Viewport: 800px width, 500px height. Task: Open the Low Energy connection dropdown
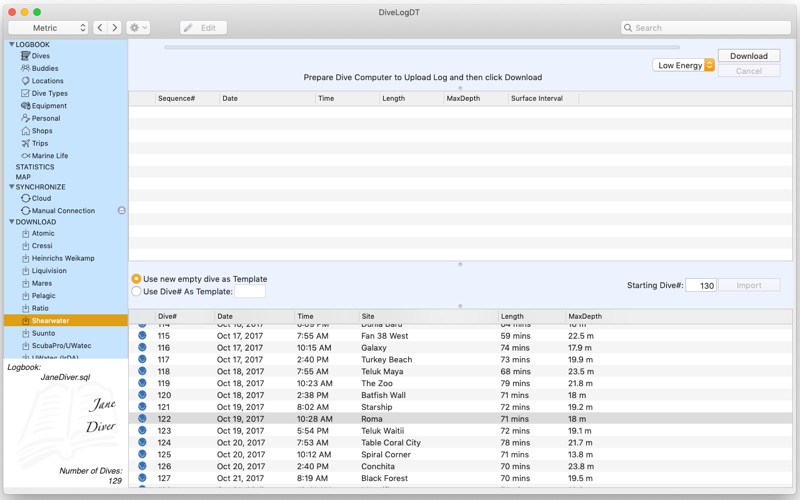click(x=683, y=65)
